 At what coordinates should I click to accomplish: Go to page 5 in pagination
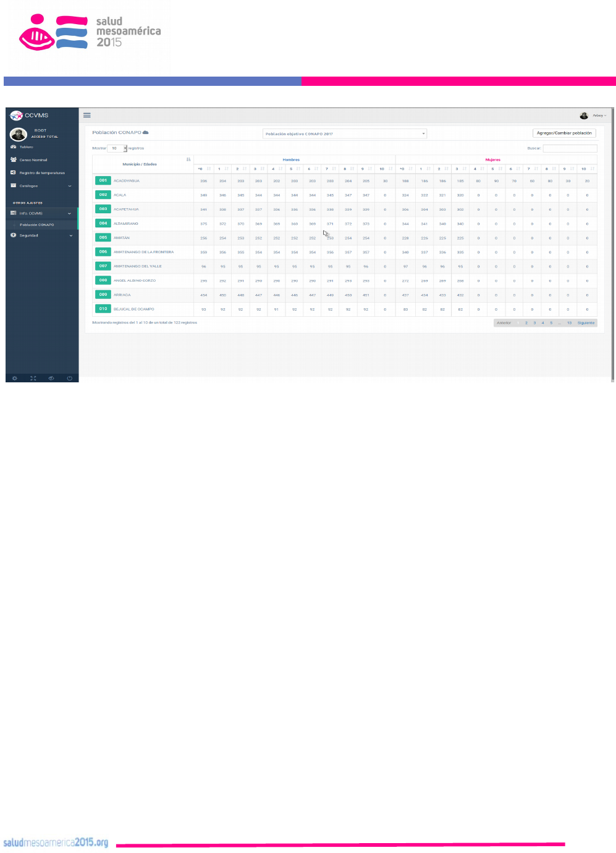551,323
